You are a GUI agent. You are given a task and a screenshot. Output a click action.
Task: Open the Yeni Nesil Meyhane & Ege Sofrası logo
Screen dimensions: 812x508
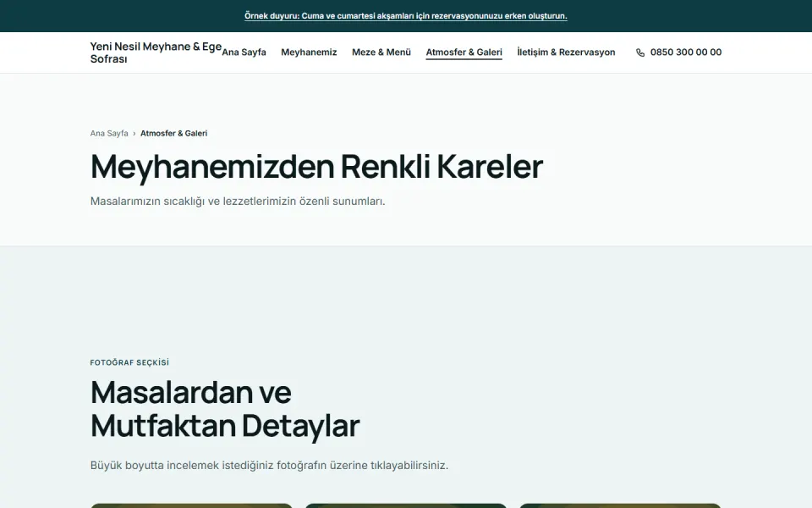point(156,52)
